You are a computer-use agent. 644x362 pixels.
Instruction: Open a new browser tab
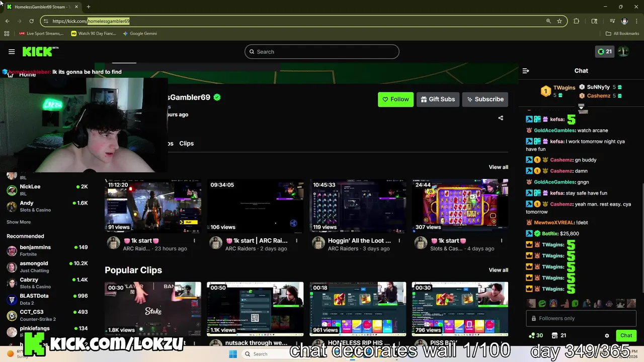tap(89, 7)
